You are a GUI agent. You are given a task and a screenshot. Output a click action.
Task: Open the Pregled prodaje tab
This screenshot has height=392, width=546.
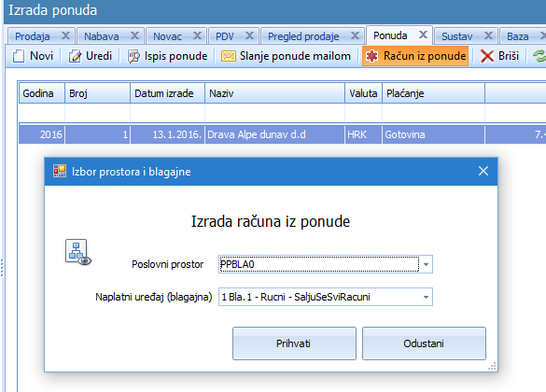point(303,36)
